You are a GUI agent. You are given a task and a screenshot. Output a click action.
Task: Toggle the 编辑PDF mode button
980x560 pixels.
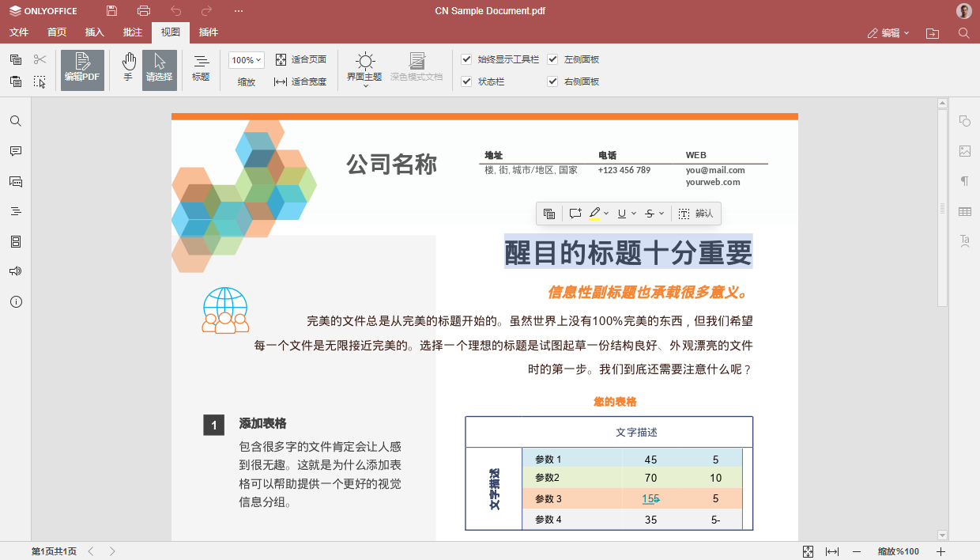(82, 69)
